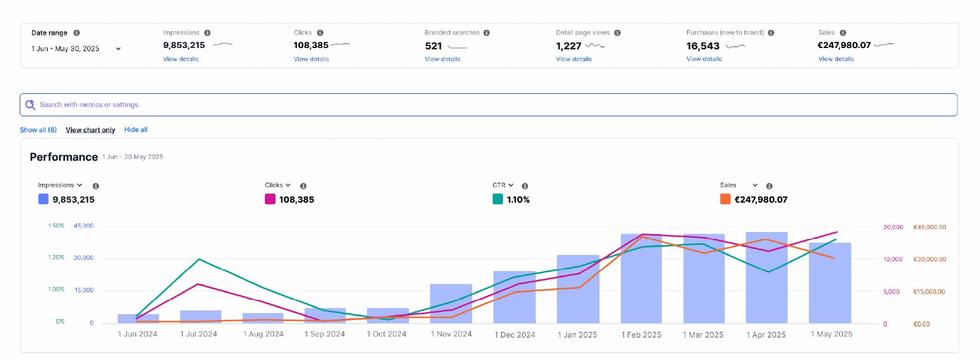Click info icon next to top Clicks
The image size is (980, 360).
click(320, 33)
